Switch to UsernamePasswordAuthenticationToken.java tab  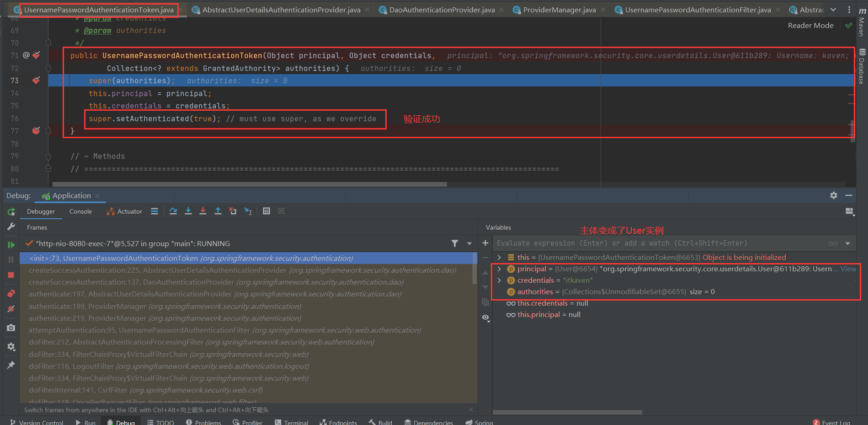click(x=99, y=10)
